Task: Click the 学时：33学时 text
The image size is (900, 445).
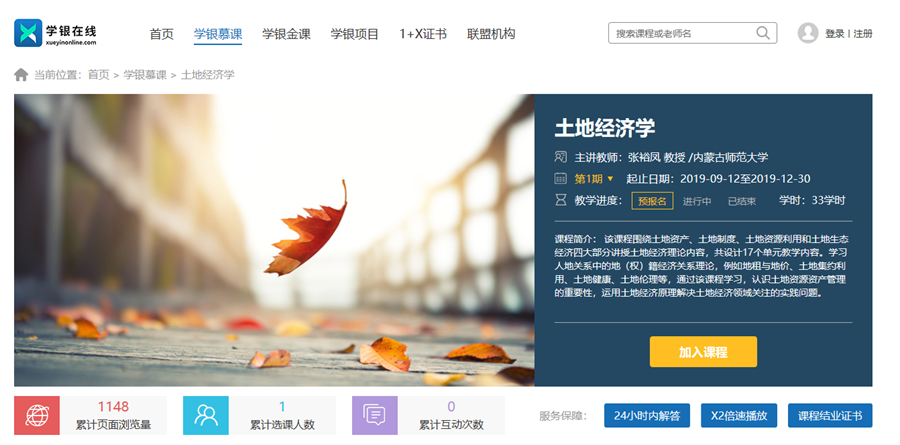Action: coord(812,200)
